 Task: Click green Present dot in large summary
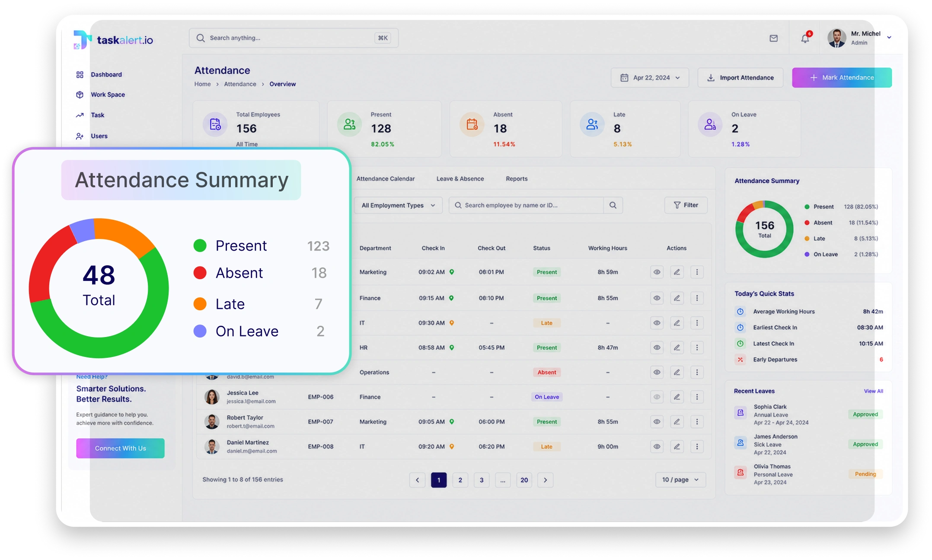(x=200, y=245)
